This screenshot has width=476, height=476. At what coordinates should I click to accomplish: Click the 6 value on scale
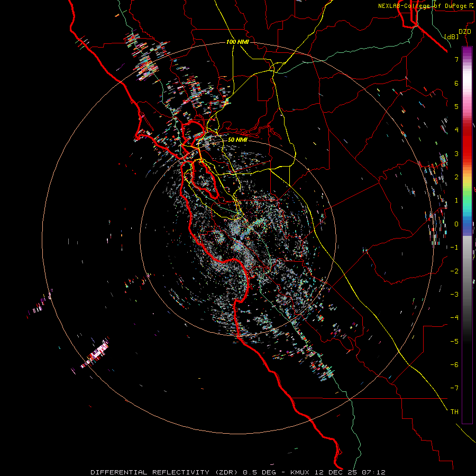click(456, 83)
